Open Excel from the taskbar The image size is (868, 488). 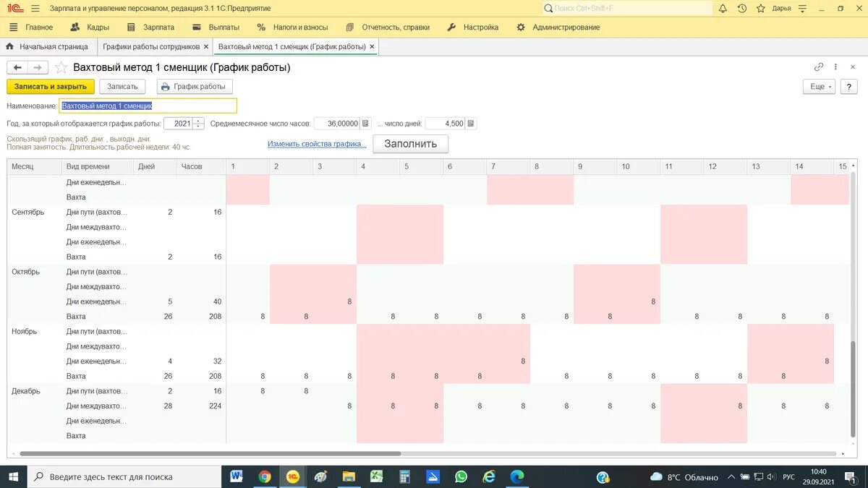377,476
